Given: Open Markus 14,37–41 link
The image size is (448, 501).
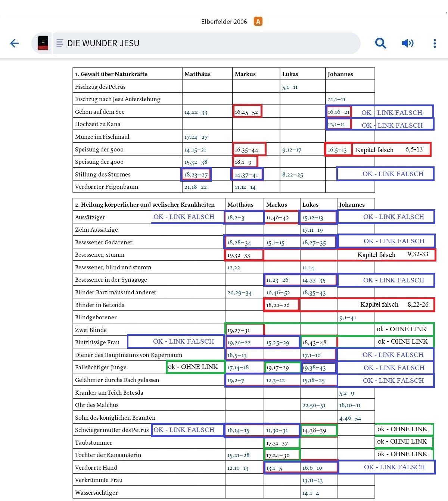Looking at the screenshot, I should tap(246, 175).
